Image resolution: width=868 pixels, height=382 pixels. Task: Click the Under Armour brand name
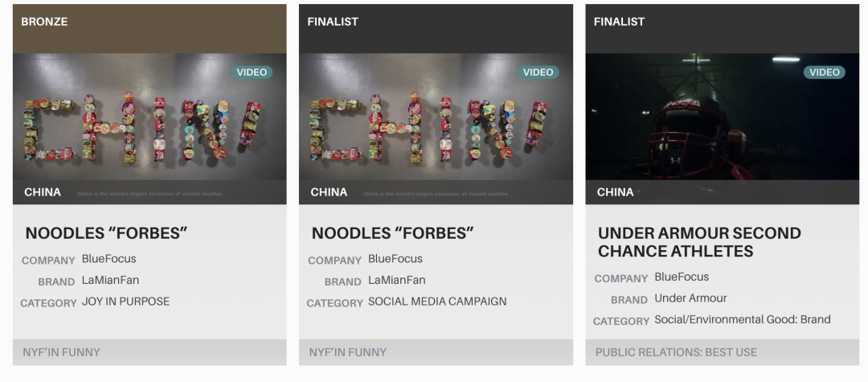pyautogui.click(x=690, y=298)
